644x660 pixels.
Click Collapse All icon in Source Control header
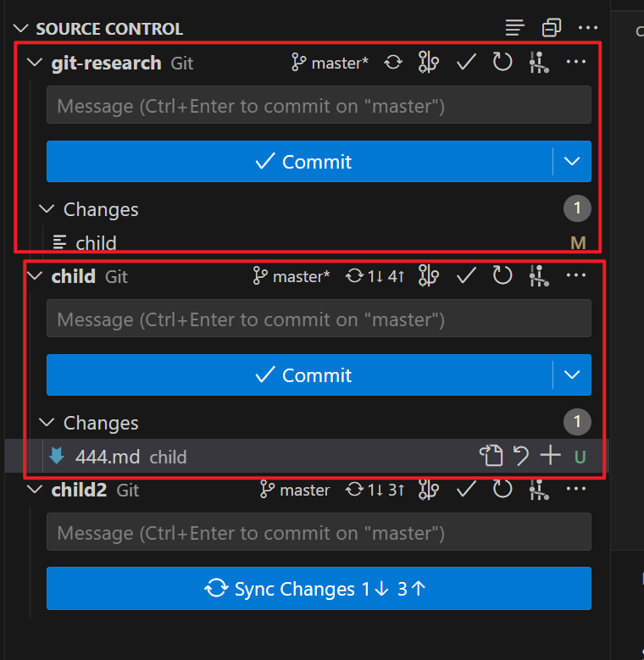point(552,28)
